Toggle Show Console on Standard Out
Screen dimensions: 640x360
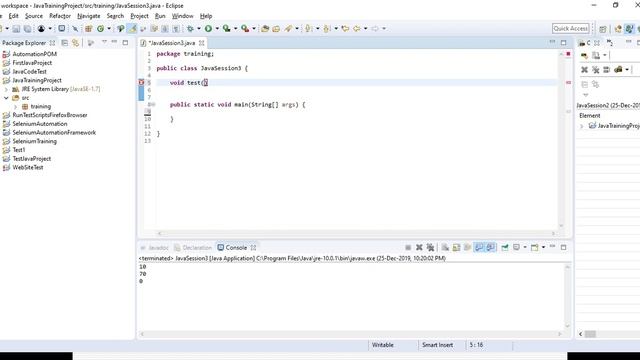click(x=479, y=247)
